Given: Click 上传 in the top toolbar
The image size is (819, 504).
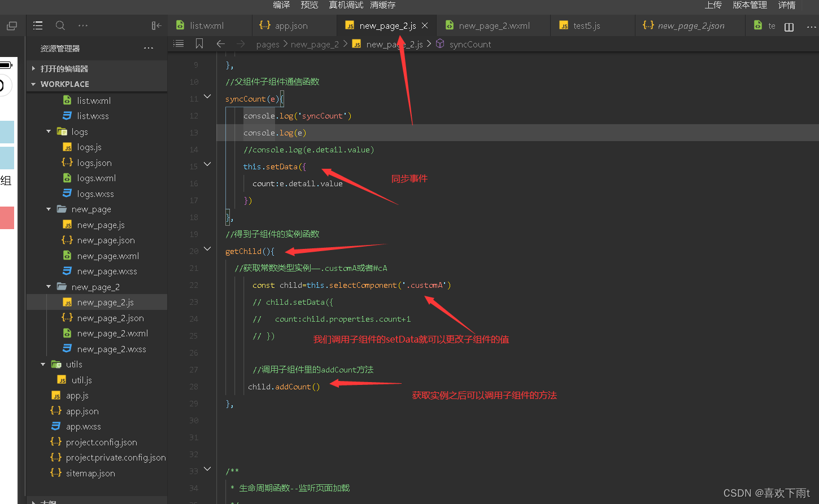Looking at the screenshot, I should [x=713, y=5].
